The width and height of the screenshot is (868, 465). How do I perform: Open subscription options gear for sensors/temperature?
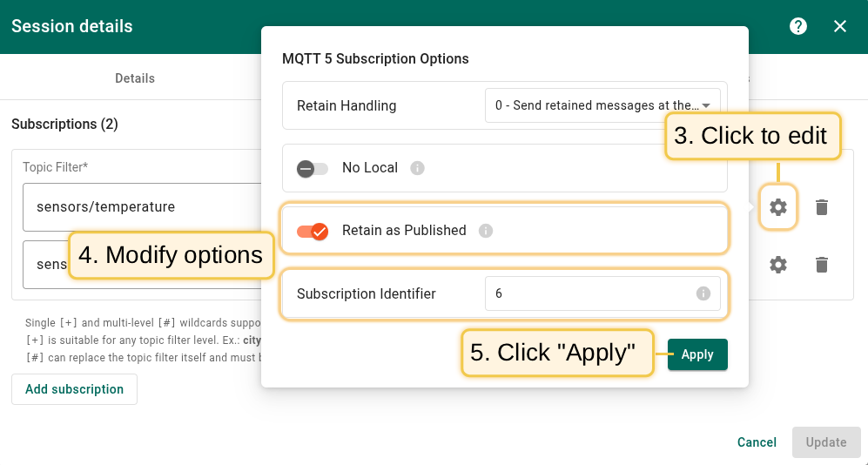click(x=777, y=207)
